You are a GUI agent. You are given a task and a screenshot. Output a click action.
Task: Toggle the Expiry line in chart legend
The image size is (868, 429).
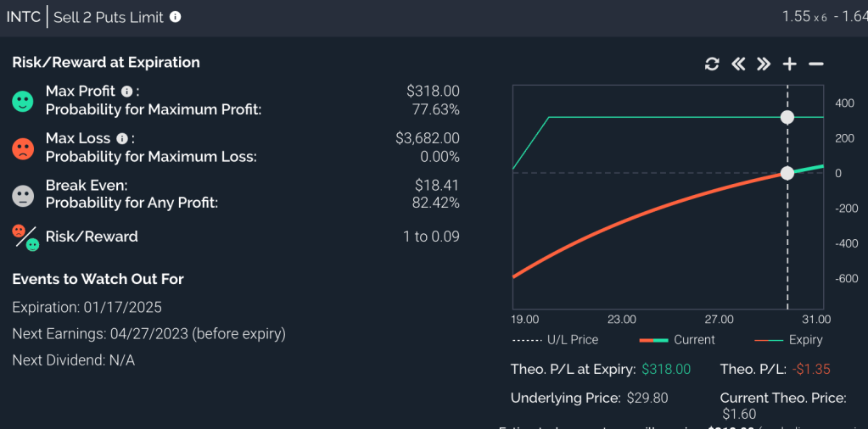click(788, 340)
